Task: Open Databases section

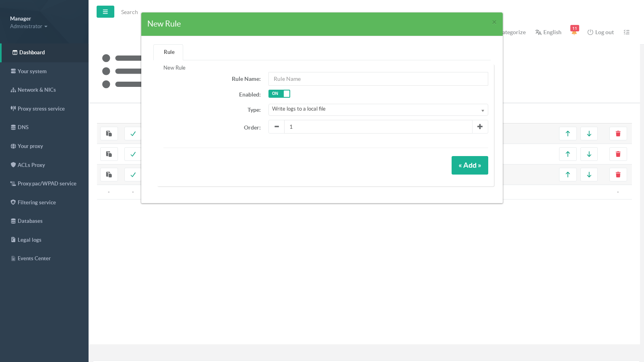Action: (x=44, y=221)
